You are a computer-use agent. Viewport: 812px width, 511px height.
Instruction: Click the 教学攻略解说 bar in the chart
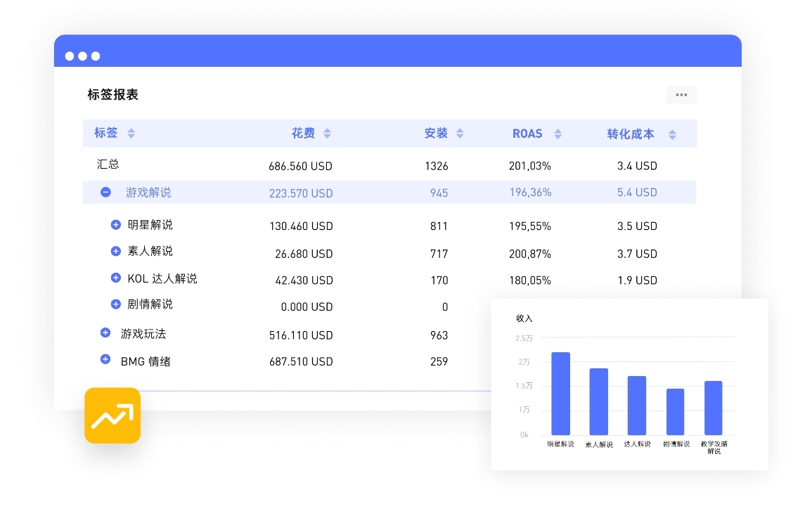(713, 406)
